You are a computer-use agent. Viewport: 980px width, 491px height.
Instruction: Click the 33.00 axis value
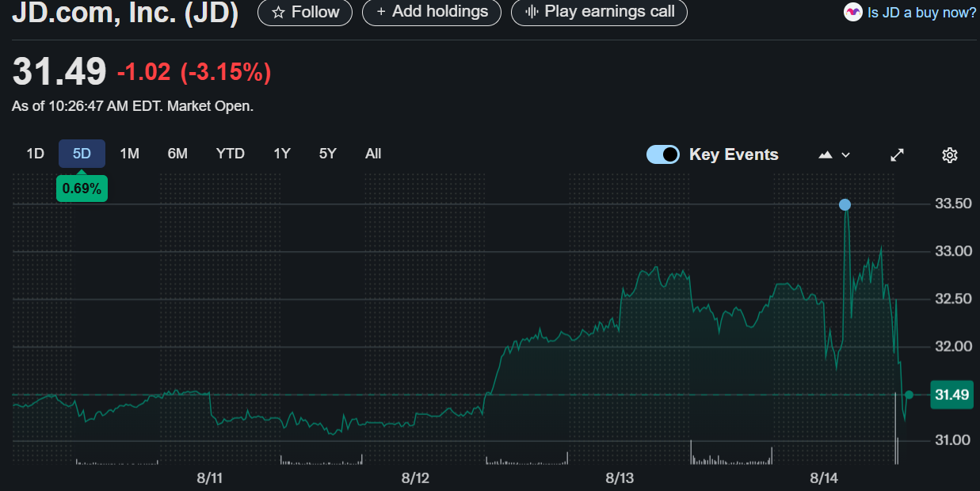click(953, 251)
